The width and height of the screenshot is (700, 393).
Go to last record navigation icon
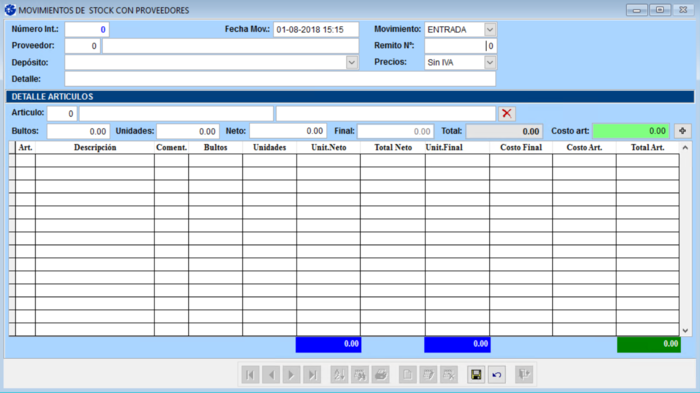(312, 374)
